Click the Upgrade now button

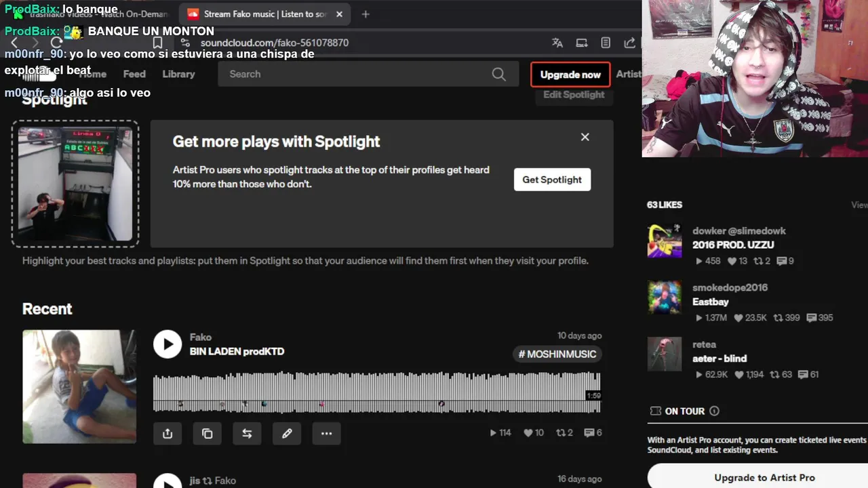(570, 75)
